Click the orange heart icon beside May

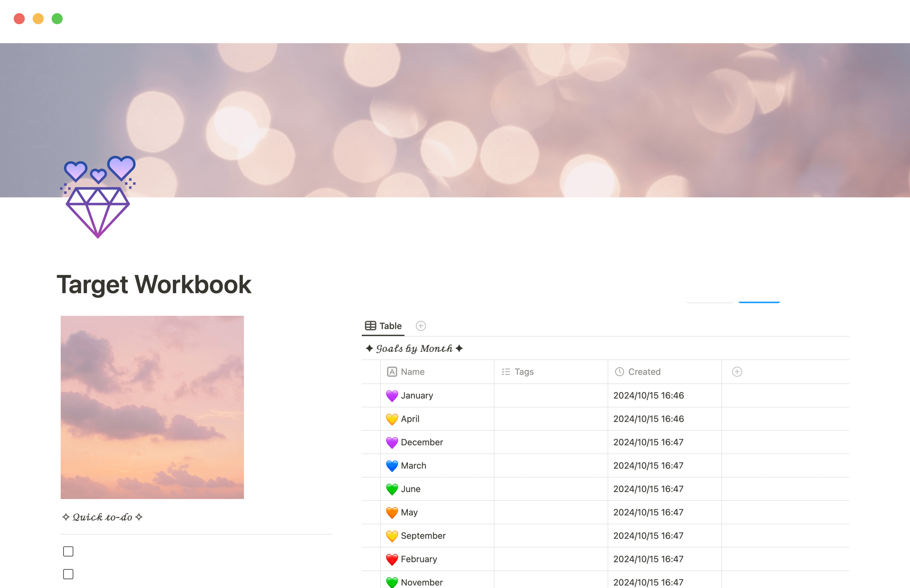point(392,512)
